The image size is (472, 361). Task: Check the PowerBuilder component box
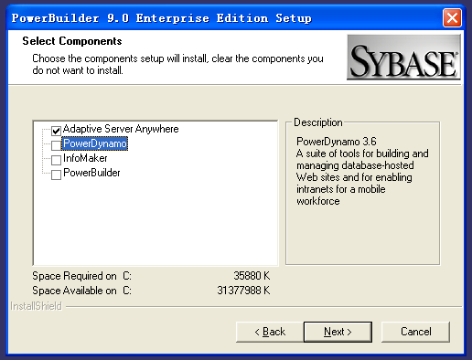[x=56, y=175]
